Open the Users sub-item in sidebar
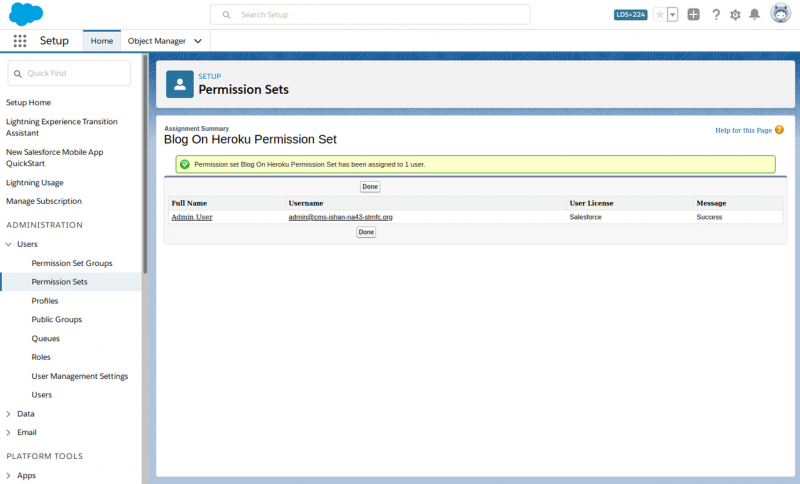This screenshot has width=800, height=484. (42, 395)
